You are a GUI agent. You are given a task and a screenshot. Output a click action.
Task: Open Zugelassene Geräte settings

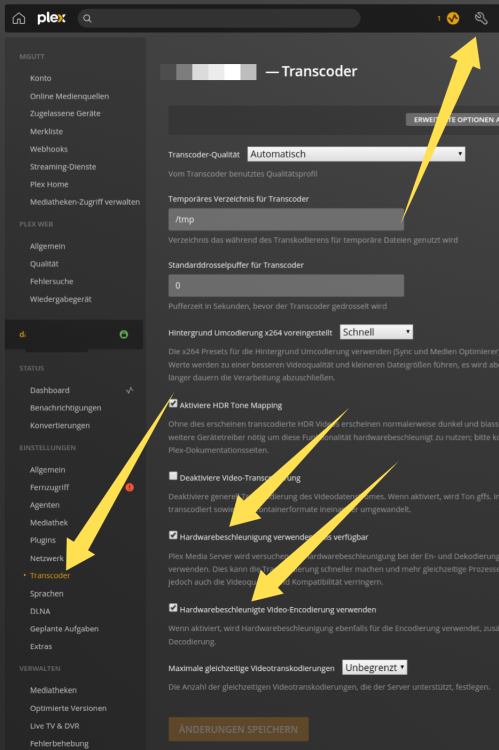(65, 113)
